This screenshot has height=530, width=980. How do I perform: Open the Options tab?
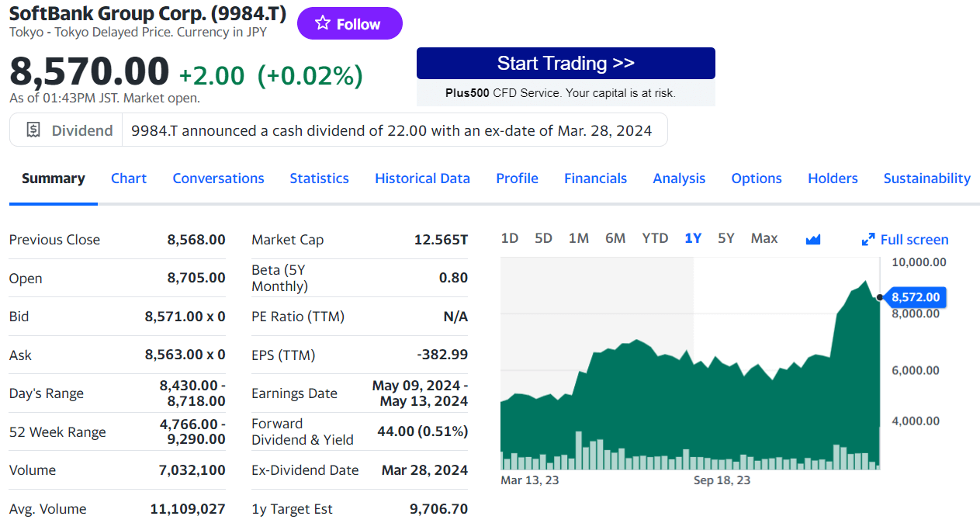pyautogui.click(x=756, y=178)
